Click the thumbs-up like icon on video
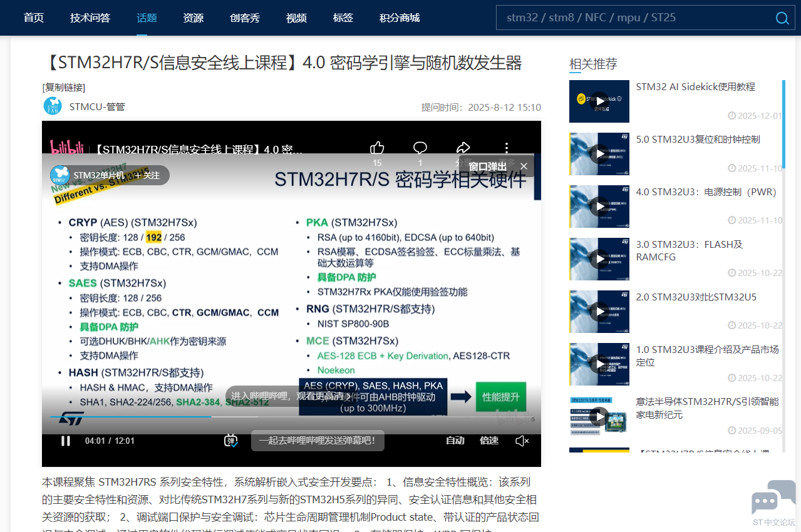Viewport: 801px width, 532px height. (377, 148)
